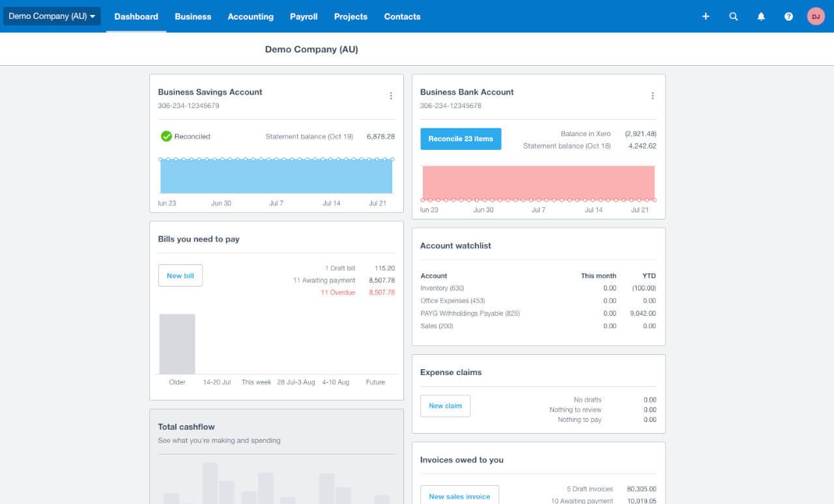
Task: Click the 115.20 draft bill amount
Action: click(384, 268)
